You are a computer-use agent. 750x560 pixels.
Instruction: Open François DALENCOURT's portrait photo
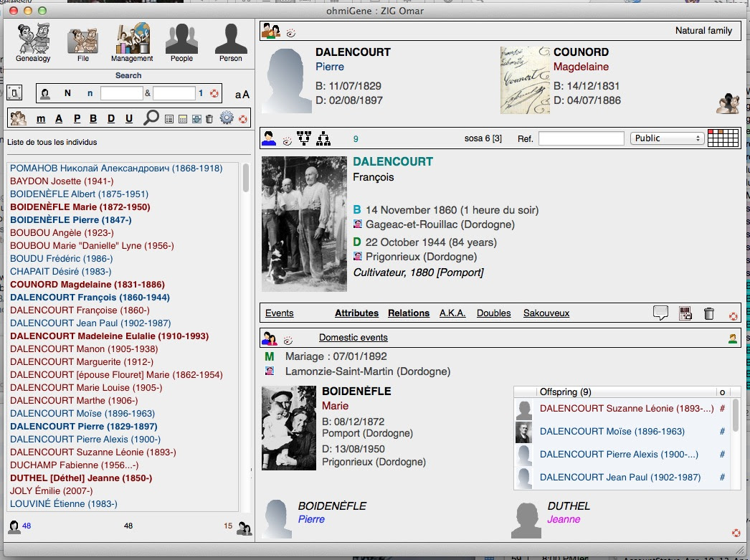(304, 224)
